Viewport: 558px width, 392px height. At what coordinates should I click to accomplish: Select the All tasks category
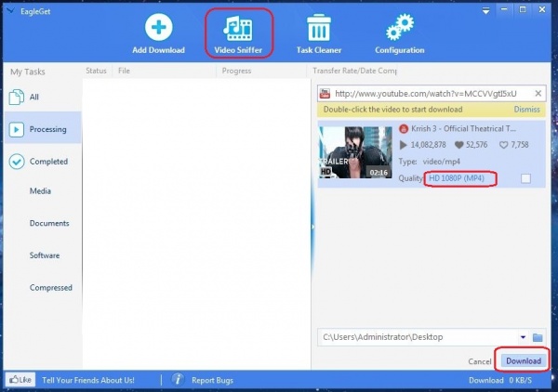43,97
